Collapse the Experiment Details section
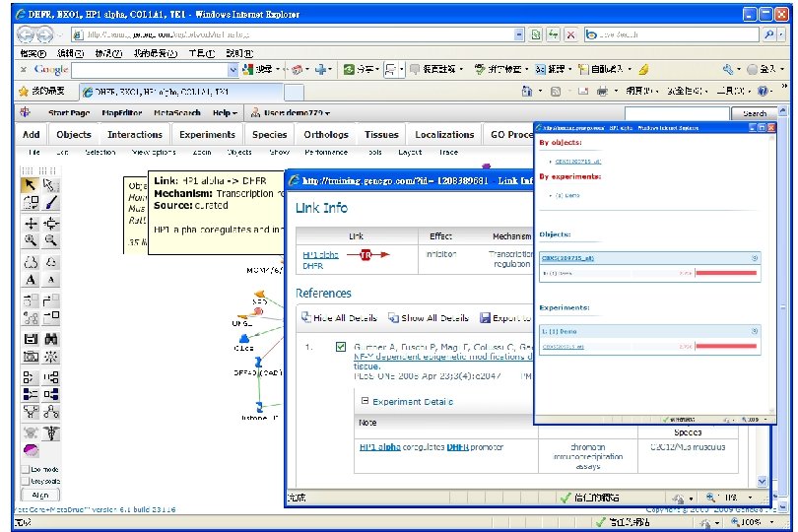This screenshot has width=798, height=532. point(365,401)
